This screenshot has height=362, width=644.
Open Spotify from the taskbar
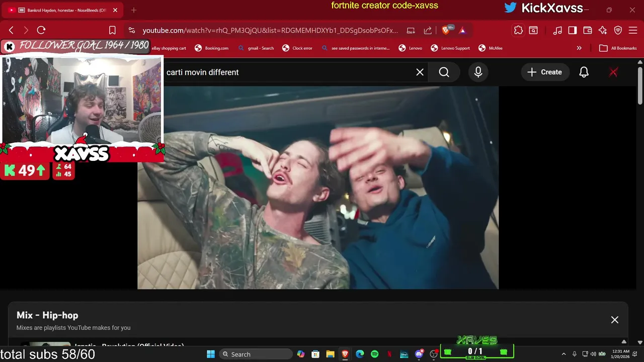(374, 354)
